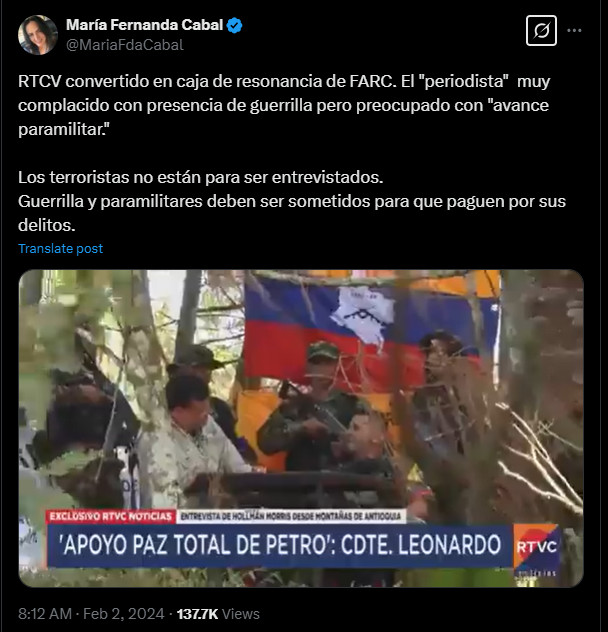Click the tweet's first paragraph about RTCV
This screenshot has height=632, width=608.
pyautogui.click(x=284, y=105)
